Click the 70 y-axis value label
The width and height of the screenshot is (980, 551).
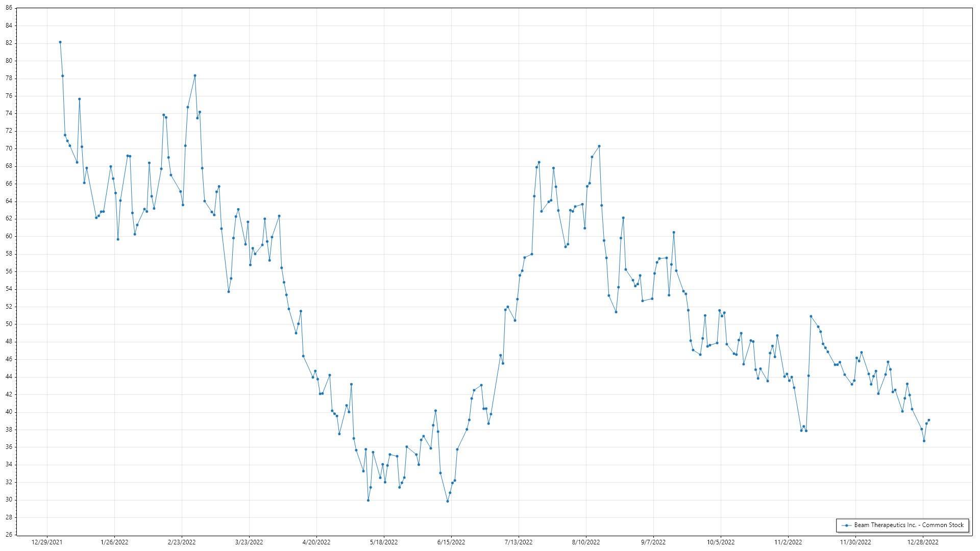[x=9, y=149]
